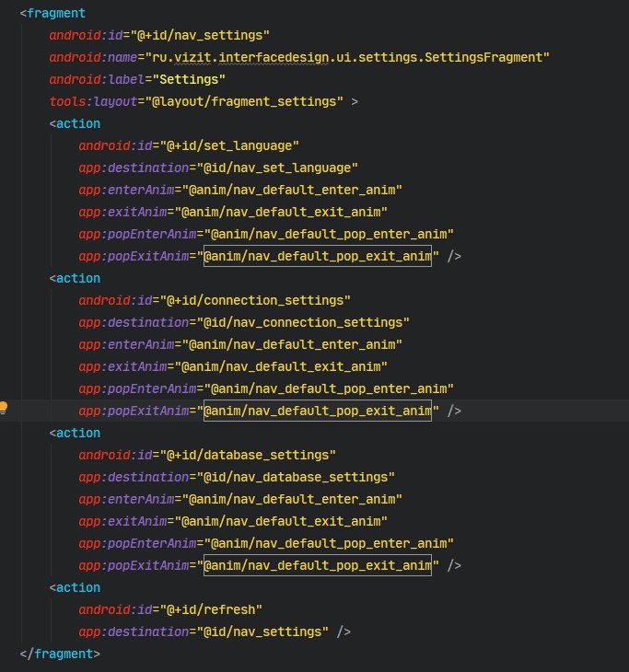Screen dimensions: 629x672
Task: Click the closing fragment tag
Action: [60, 654]
